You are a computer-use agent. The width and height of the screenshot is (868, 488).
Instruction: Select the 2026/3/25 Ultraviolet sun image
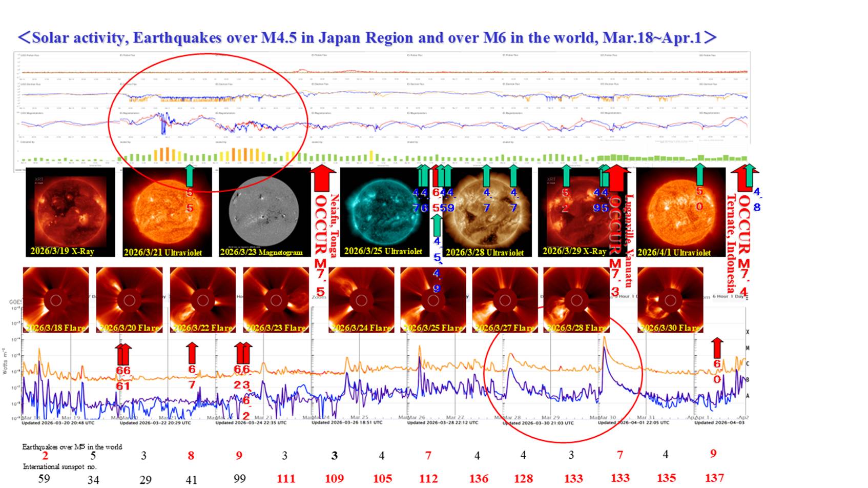(384, 212)
